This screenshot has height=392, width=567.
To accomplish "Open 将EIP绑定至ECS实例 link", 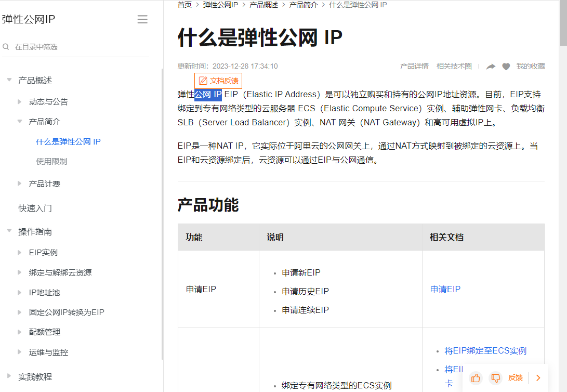I will click(x=485, y=351).
